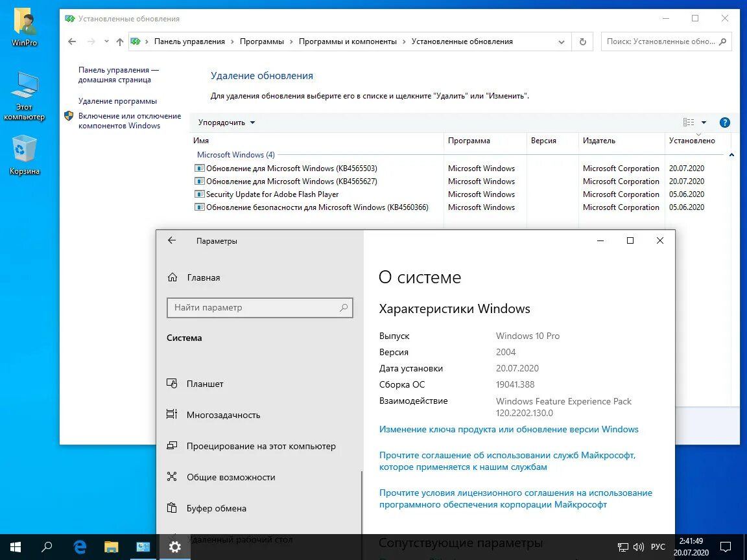The height and width of the screenshot is (560, 747).
Task: Open the Microsoft software license terms link
Action: (x=516, y=498)
